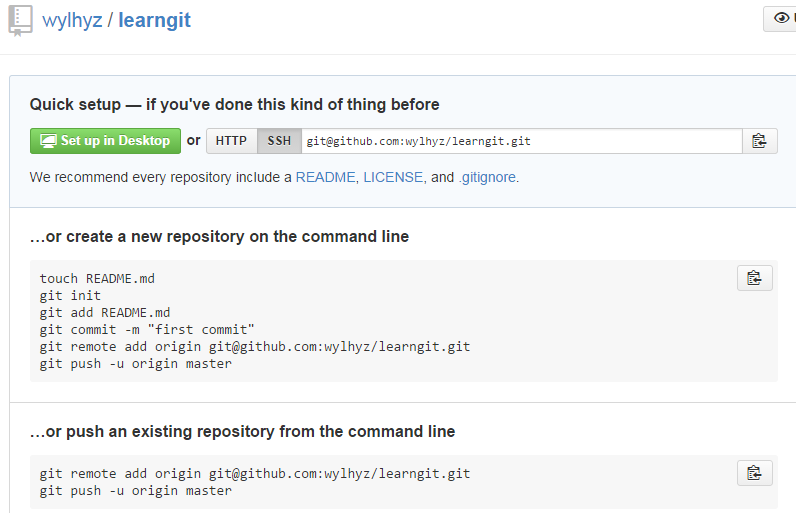This screenshot has height=513, width=796.
Task: Select the HTTP protocol option
Action: coord(231,141)
